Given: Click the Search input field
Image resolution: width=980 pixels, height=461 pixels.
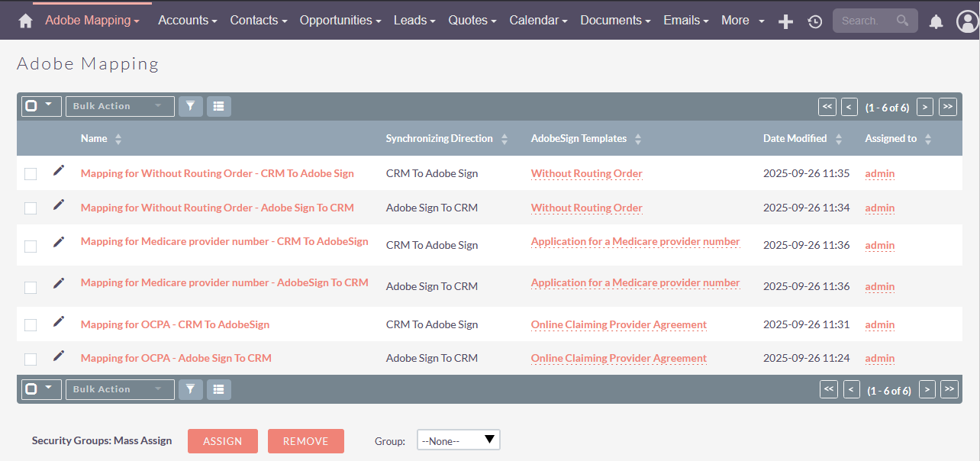Looking at the screenshot, I should click(862, 21).
